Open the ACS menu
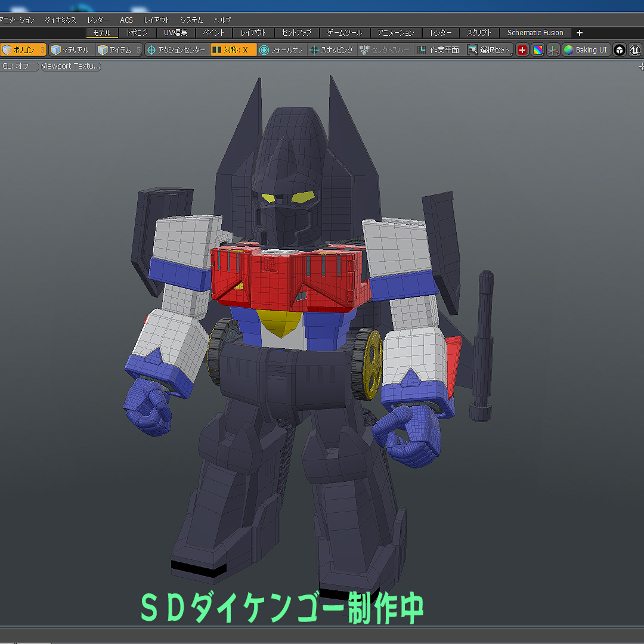Image resolution: width=644 pixels, height=644 pixels. [126, 20]
